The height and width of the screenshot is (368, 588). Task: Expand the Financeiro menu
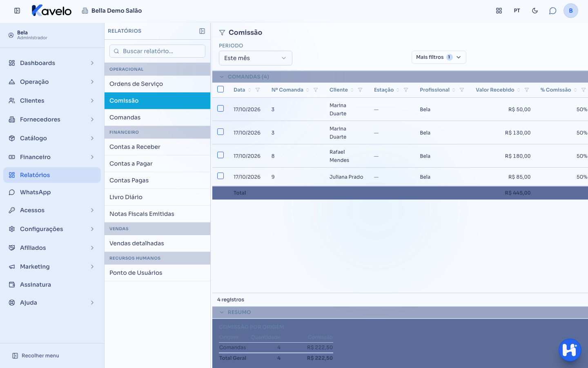[52, 157]
